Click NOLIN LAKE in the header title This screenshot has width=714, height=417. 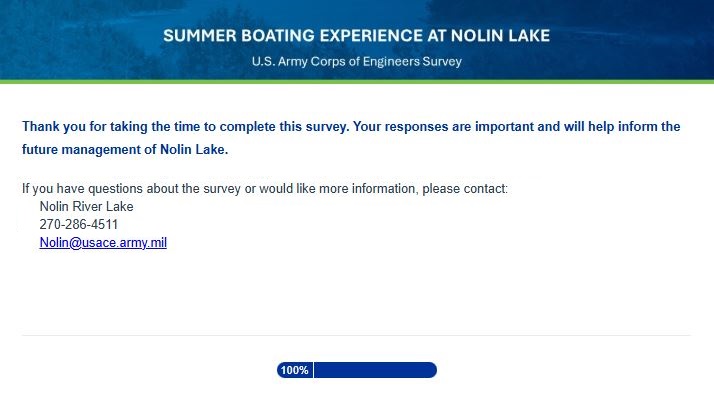502,36
